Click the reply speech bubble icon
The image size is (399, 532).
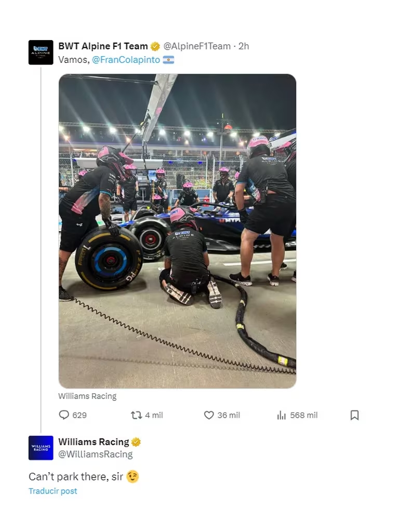[x=64, y=415]
